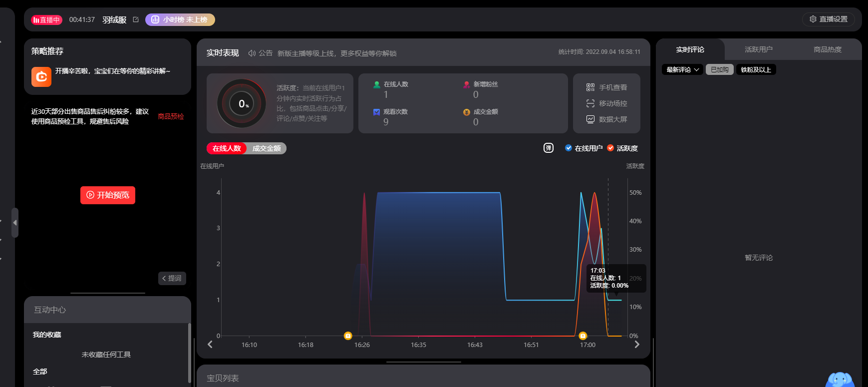Switch to the 商品热度 tab
The width and height of the screenshot is (868, 387).
pyautogui.click(x=827, y=49)
